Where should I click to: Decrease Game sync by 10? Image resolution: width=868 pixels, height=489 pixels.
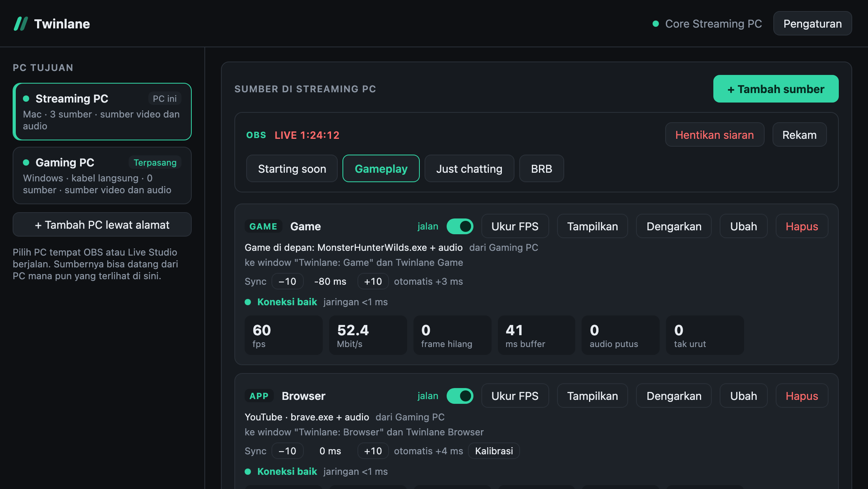(x=288, y=282)
